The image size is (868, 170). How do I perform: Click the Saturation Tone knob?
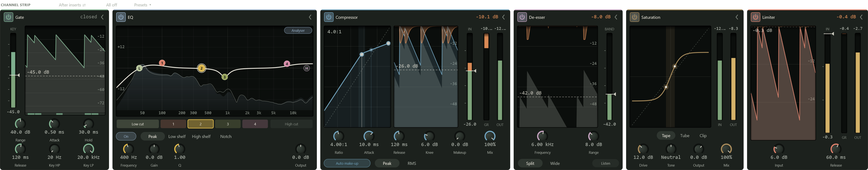point(671,149)
